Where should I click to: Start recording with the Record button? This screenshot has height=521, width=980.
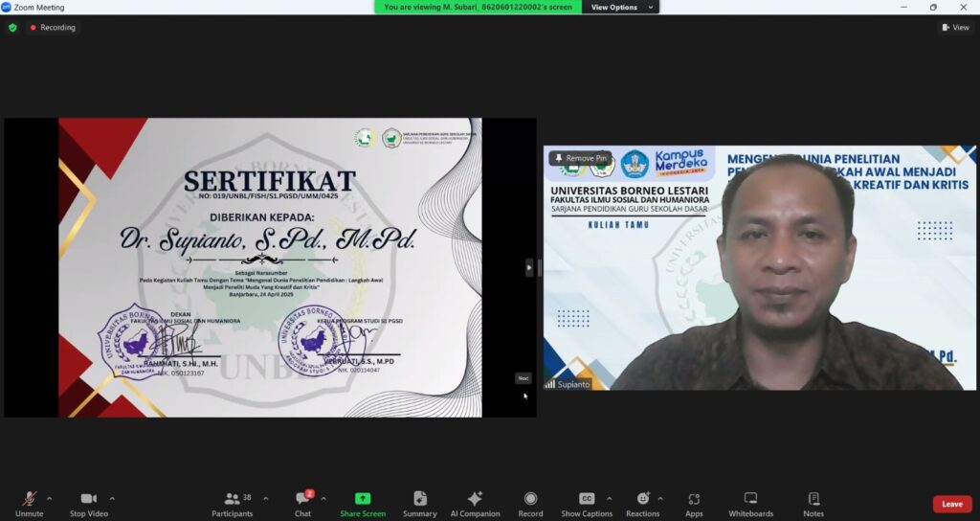tap(530, 504)
